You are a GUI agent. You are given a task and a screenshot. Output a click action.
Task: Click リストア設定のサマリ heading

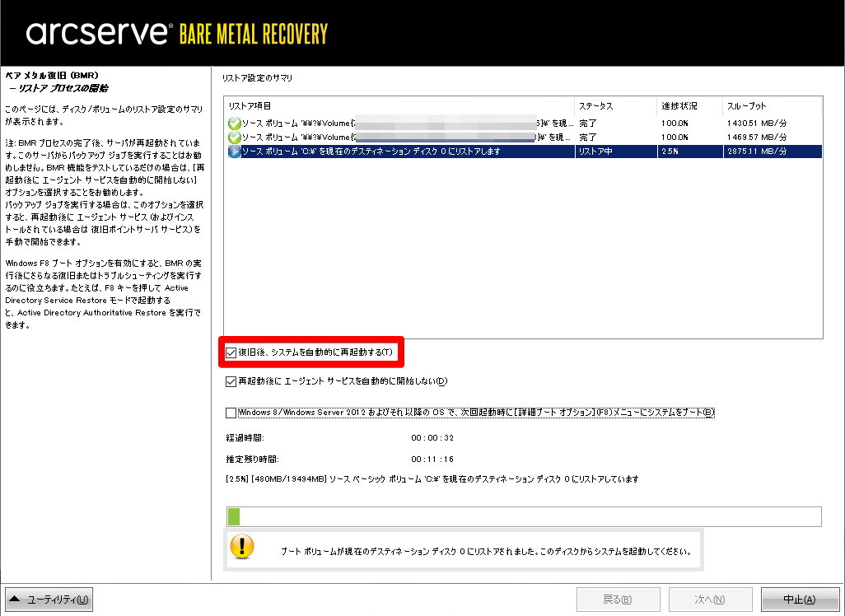coord(257,78)
